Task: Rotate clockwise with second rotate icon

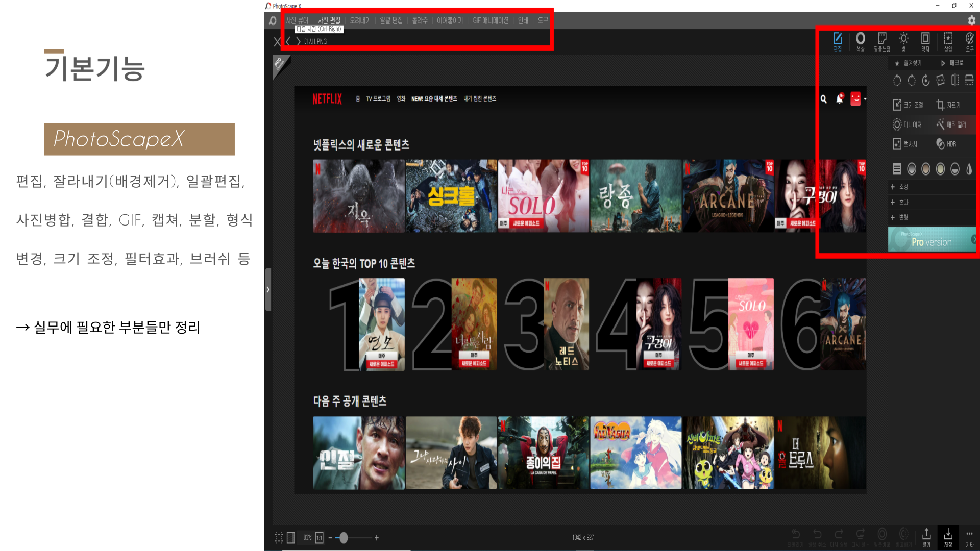Action: tap(912, 80)
